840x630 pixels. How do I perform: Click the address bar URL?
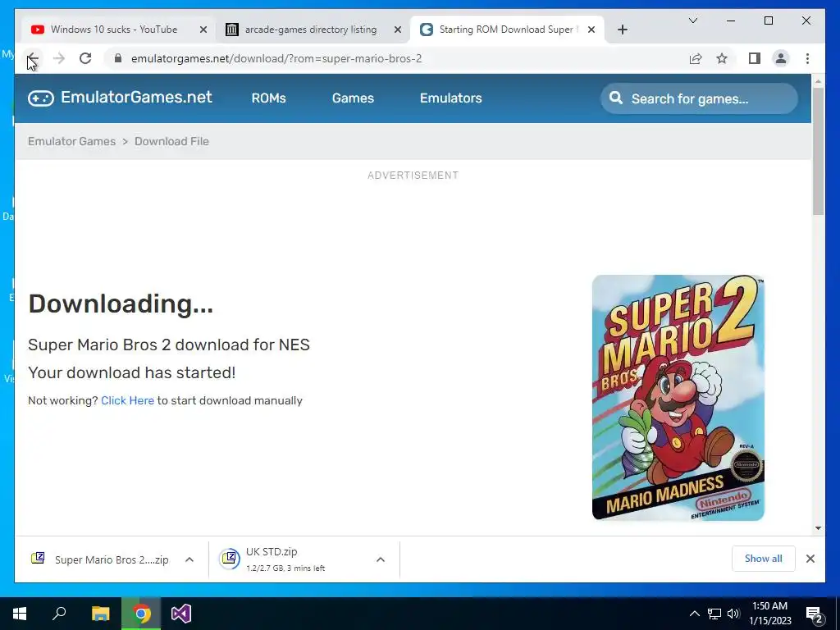[276, 58]
